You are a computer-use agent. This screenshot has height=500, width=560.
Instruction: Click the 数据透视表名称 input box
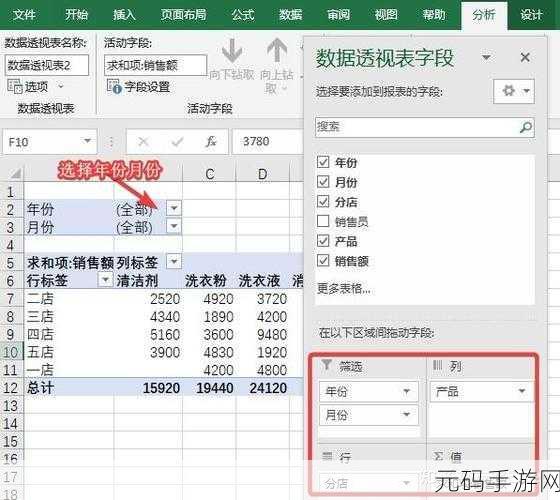click(46, 65)
